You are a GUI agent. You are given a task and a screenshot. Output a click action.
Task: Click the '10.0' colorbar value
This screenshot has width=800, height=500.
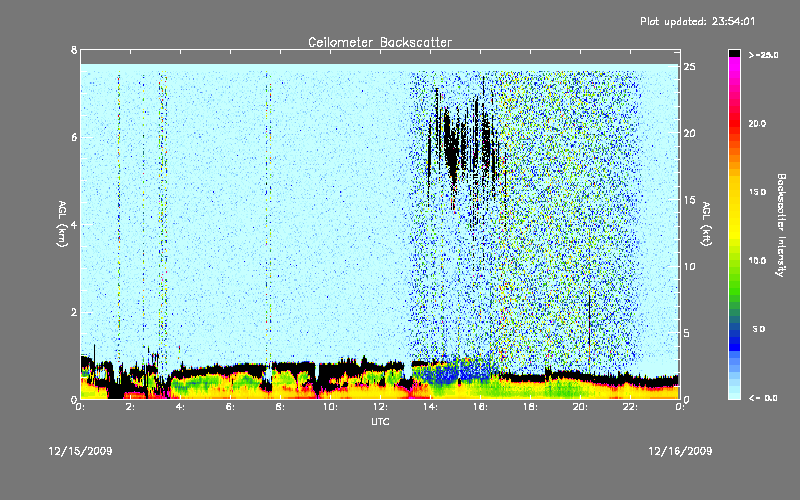point(757,261)
